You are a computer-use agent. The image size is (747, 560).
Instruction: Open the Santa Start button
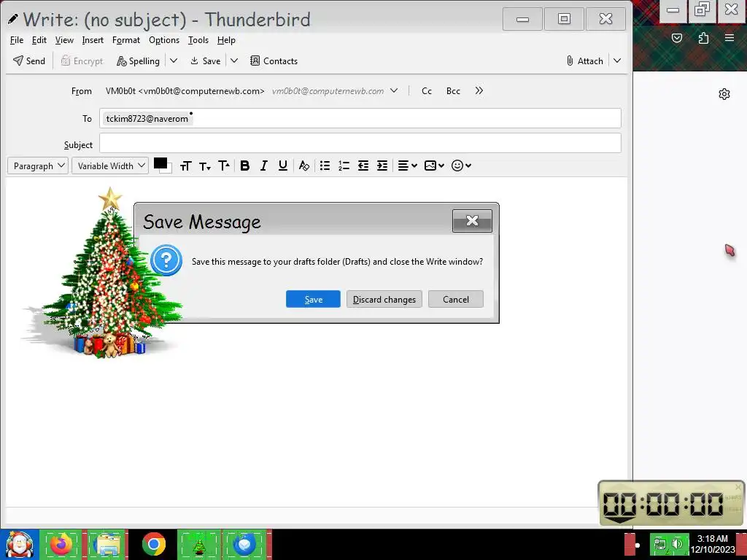tap(19, 545)
